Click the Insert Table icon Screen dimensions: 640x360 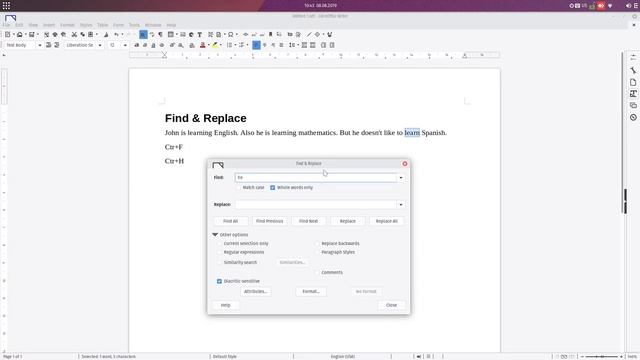[171, 35]
